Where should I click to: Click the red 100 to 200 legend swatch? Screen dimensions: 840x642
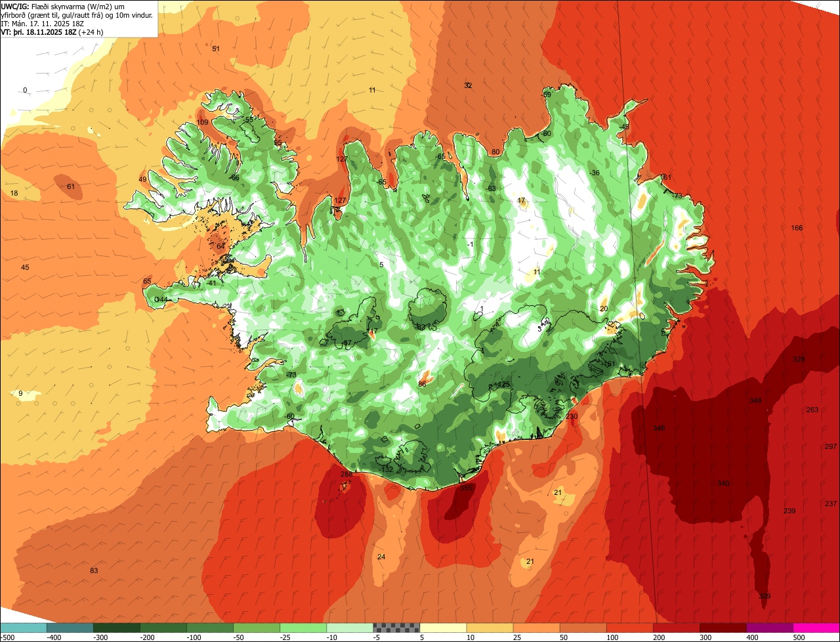[x=630, y=628]
